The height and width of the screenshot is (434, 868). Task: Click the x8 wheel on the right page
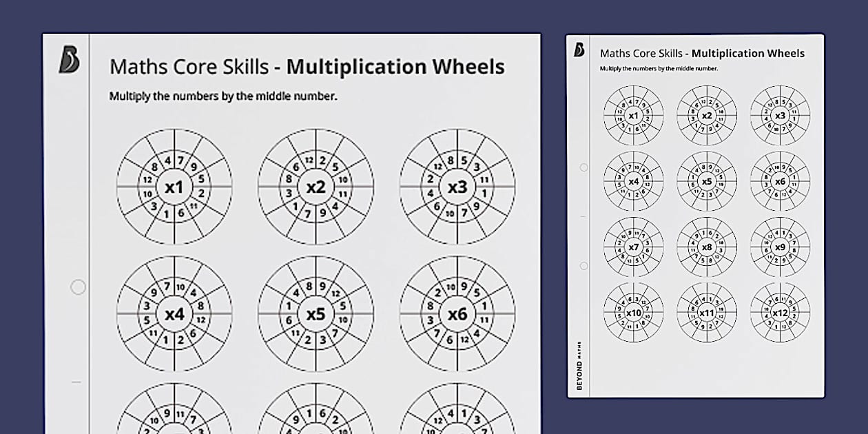tap(707, 248)
